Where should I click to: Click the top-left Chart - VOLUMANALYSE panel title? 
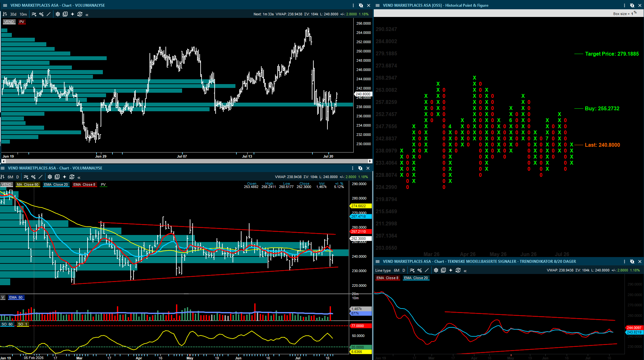coord(57,5)
